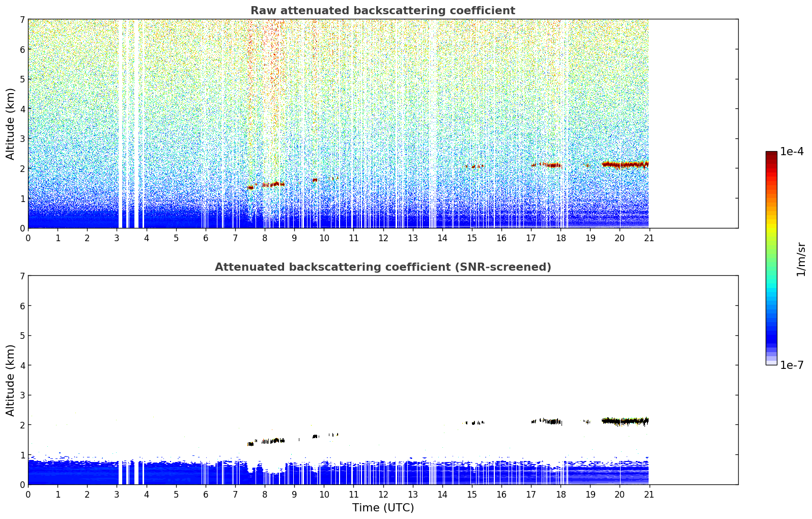
Task: Click the cloud patch near 15 UTC in top plot
Action: pos(474,166)
